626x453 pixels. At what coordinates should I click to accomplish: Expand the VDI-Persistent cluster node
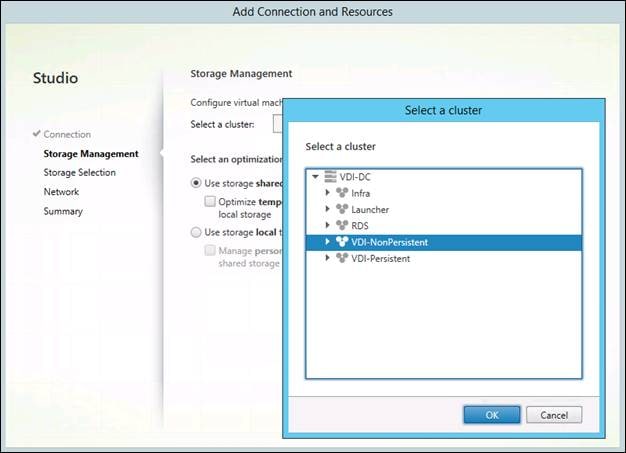[x=327, y=258]
